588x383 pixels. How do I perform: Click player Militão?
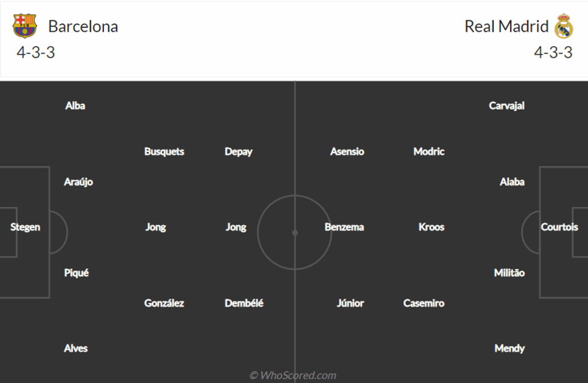click(x=509, y=273)
